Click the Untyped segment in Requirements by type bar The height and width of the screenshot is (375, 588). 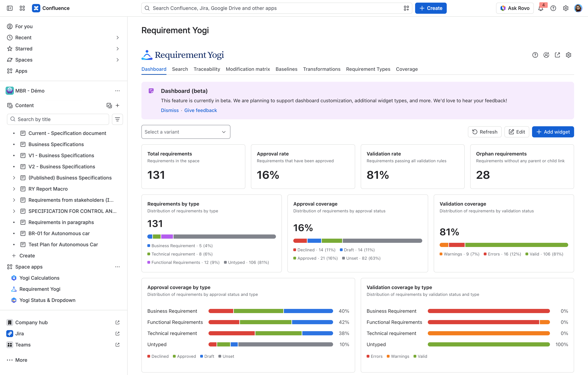[225, 237]
